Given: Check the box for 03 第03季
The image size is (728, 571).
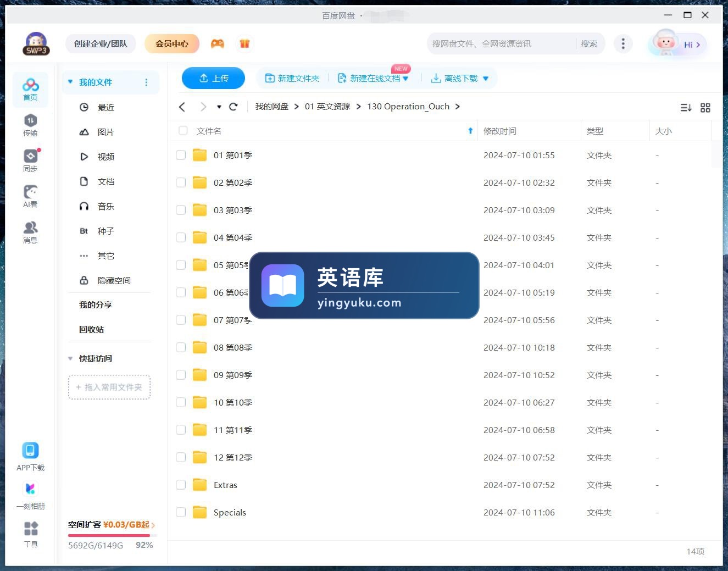Looking at the screenshot, I should [181, 210].
